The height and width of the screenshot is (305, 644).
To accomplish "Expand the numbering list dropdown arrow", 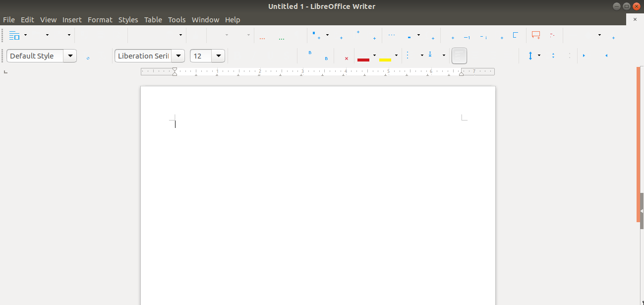I will pos(444,56).
